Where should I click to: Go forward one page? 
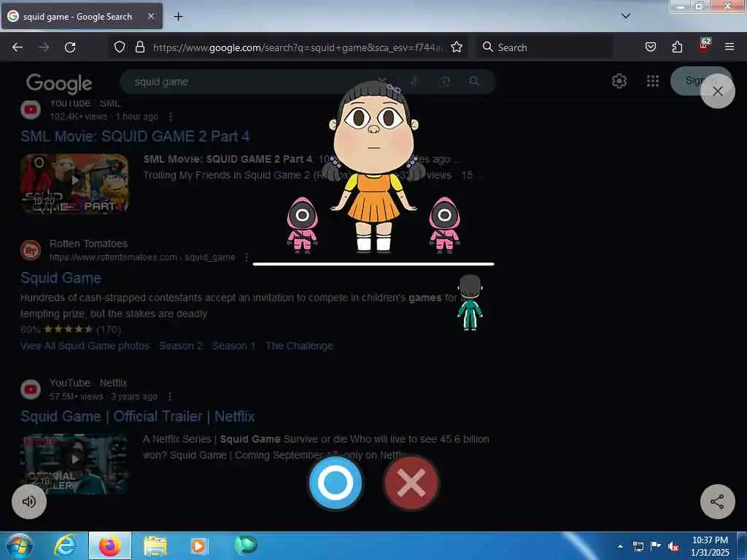click(44, 47)
